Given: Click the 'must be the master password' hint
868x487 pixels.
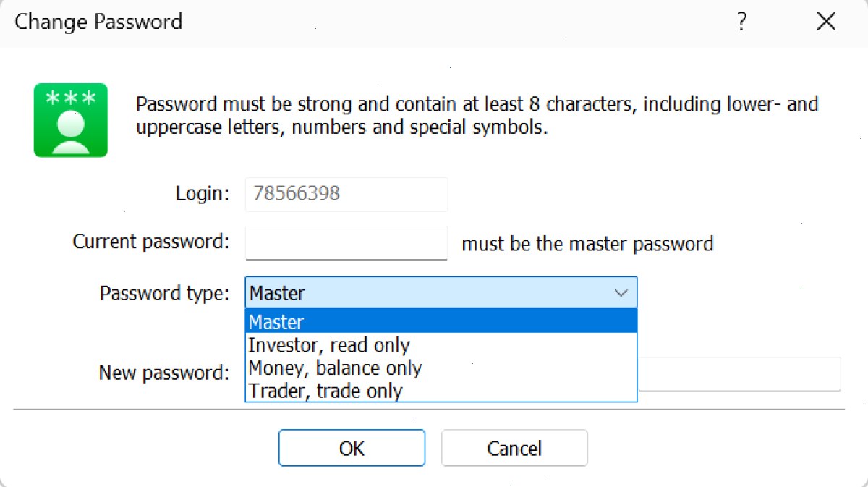Looking at the screenshot, I should [x=587, y=244].
